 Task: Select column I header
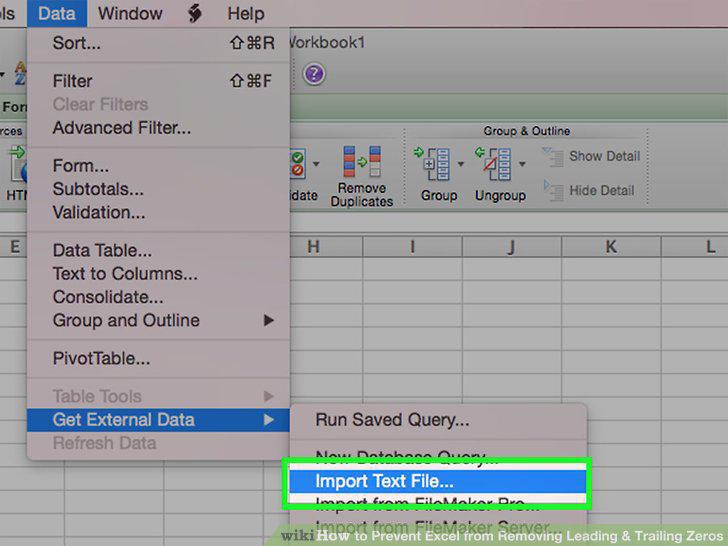coord(413,247)
